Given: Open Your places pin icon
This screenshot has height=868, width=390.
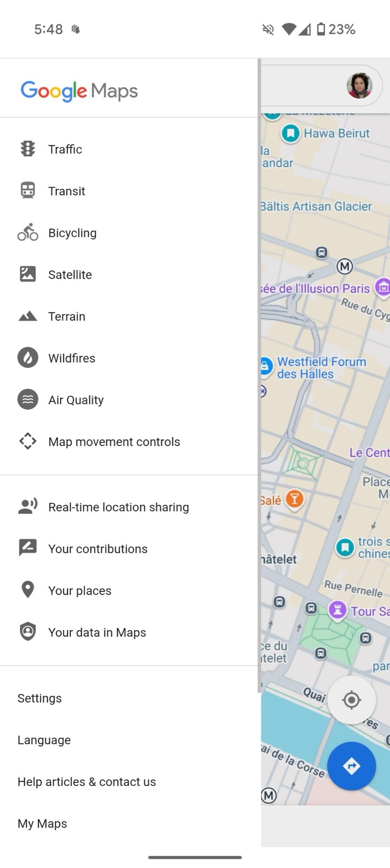Looking at the screenshot, I should coord(28,590).
